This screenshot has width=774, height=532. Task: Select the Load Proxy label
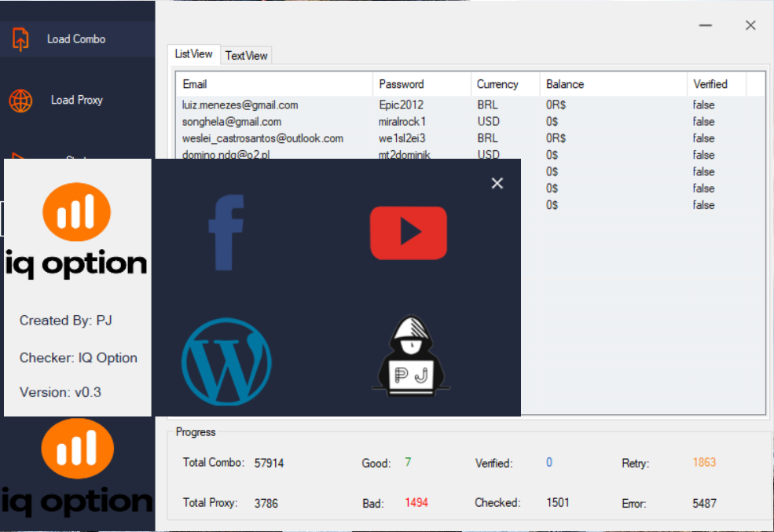[x=77, y=100]
